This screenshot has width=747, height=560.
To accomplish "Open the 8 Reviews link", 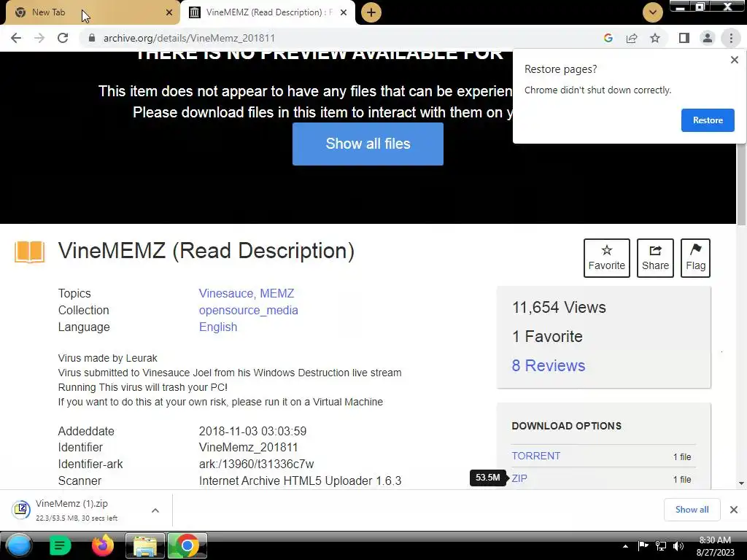I will [549, 365].
